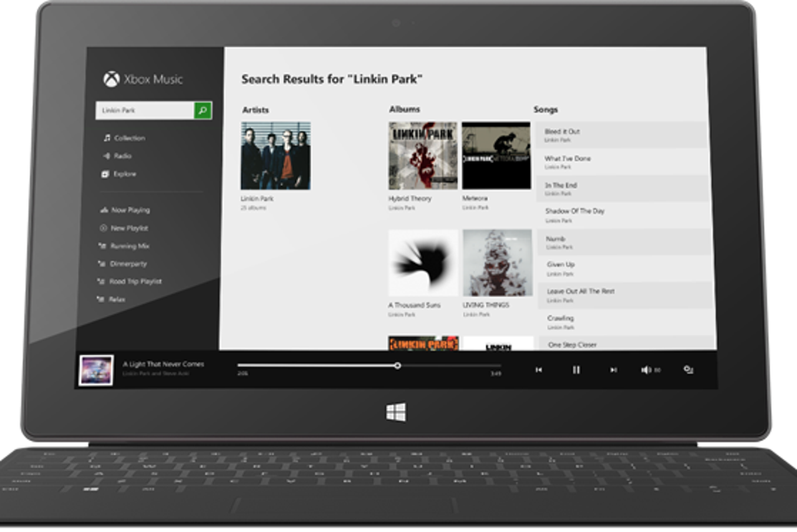The width and height of the screenshot is (797, 532).
Task: Click the Xbox Music logo icon
Action: (x=111, y=79)
